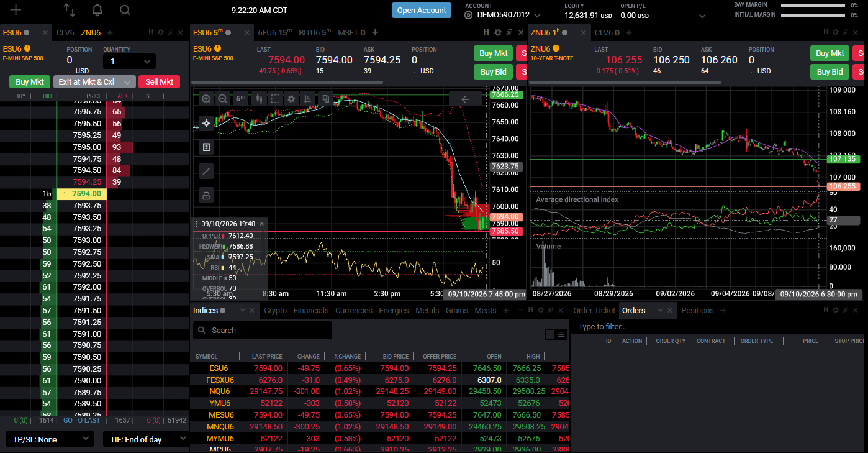Open the alerts bell icon

pyautogui.click(x=97, y=10)
